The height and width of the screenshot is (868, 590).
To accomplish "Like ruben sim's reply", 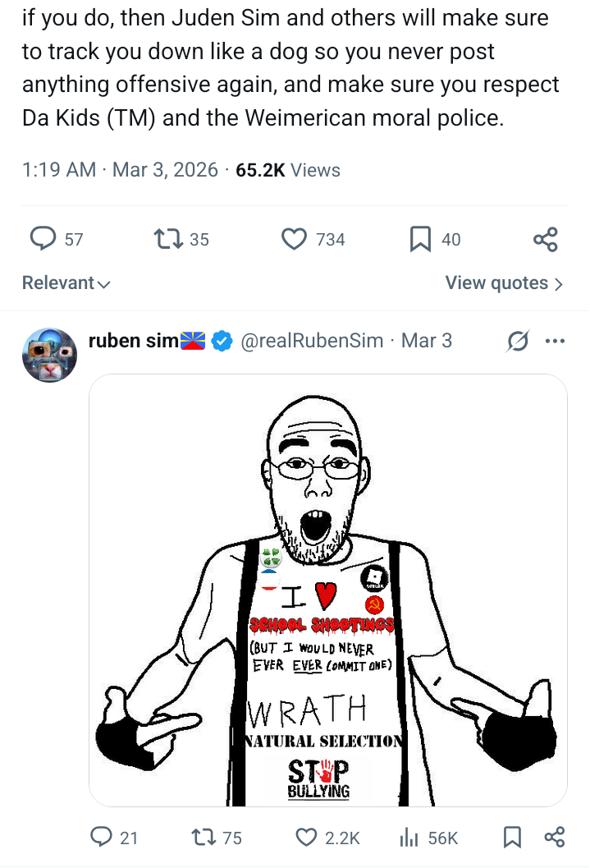I will point(306,837).
